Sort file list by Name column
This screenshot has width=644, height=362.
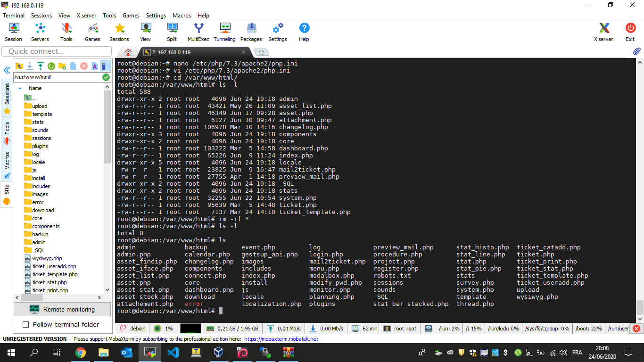pyautogui.click(x=35, y=88)
